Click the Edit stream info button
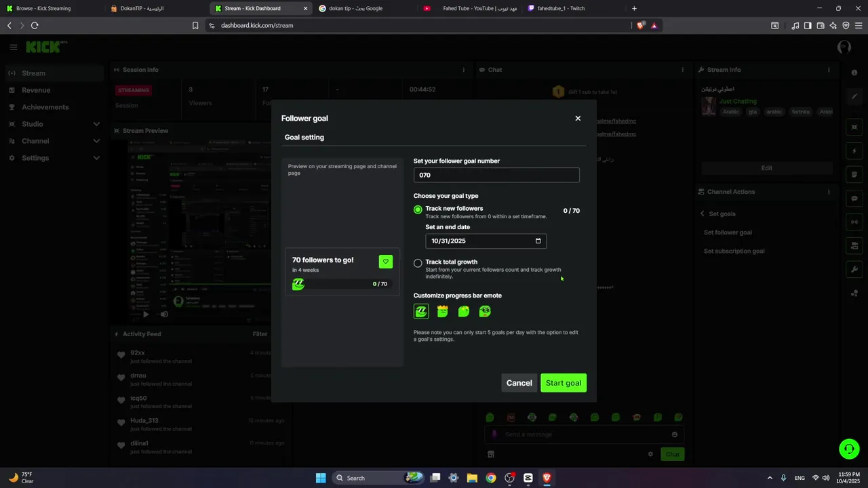 coord(766,168)
